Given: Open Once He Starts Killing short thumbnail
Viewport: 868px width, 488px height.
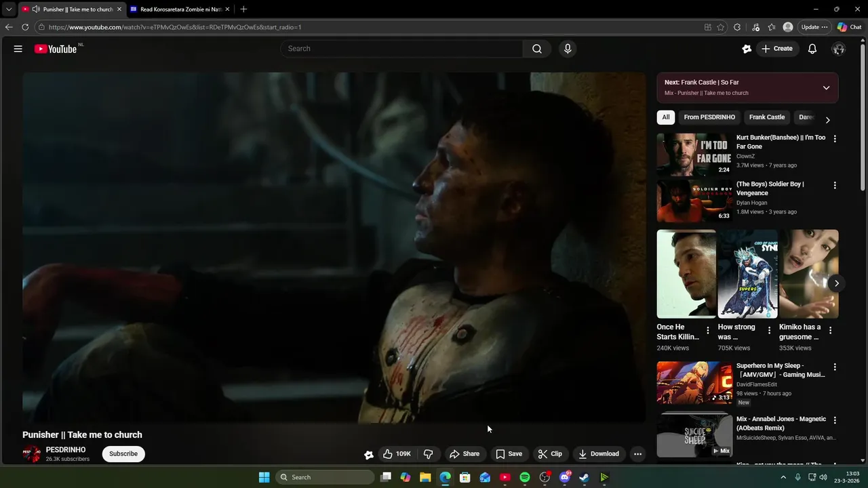Looking at the screenshot, I should click(x=686, y=274).
